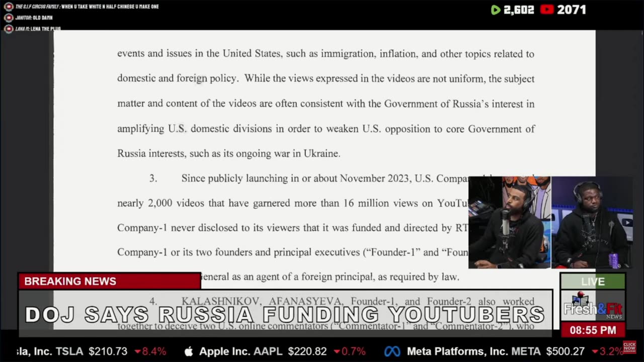
Task: Click the YouTube viewer count 2071
Action: click(x=571, y=10)
